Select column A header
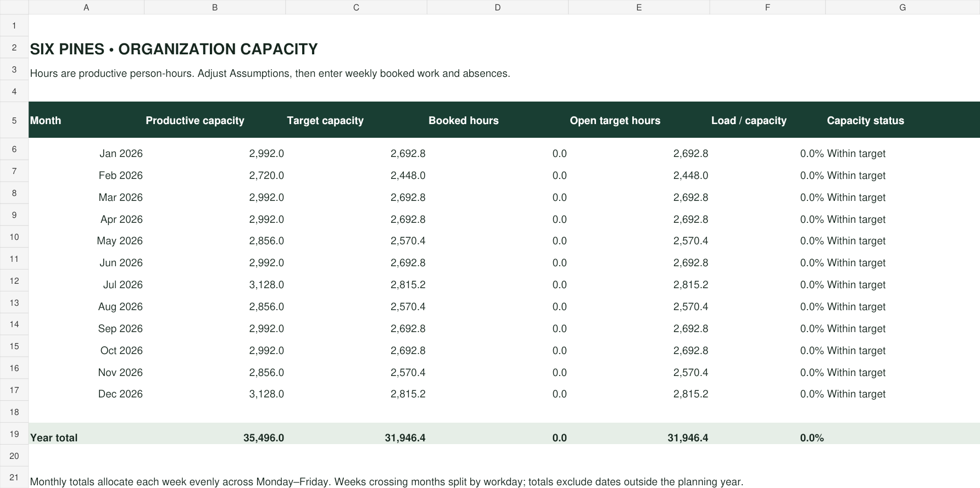 (86, 7)
